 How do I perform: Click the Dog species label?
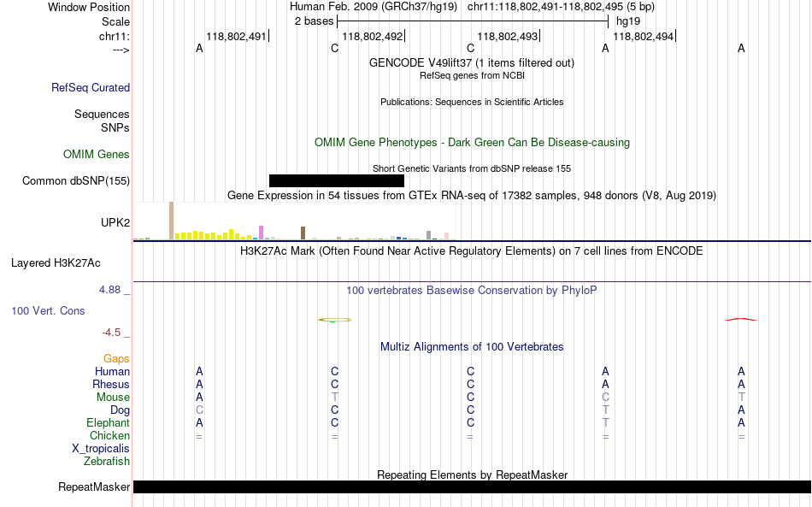121,410
